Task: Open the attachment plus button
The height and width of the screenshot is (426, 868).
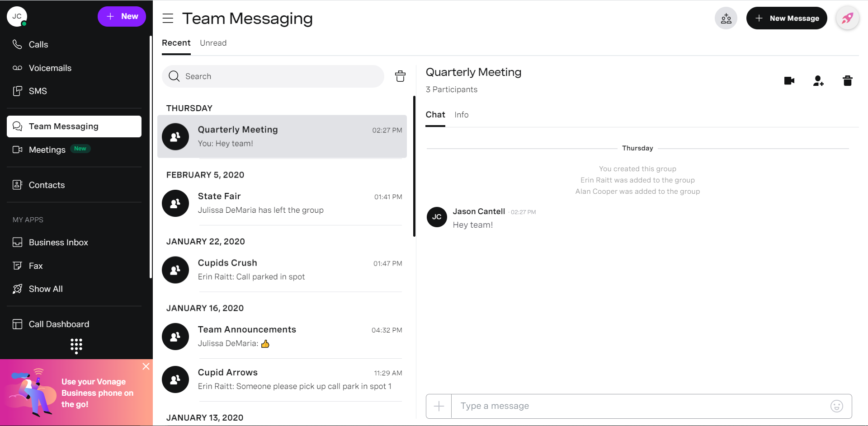Action: coord(439,406)
